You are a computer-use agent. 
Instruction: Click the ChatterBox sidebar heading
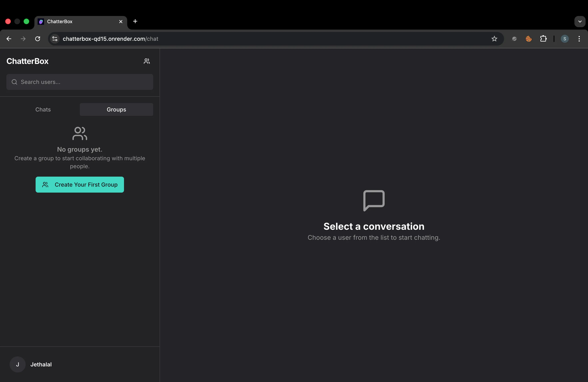coord(27,61)
